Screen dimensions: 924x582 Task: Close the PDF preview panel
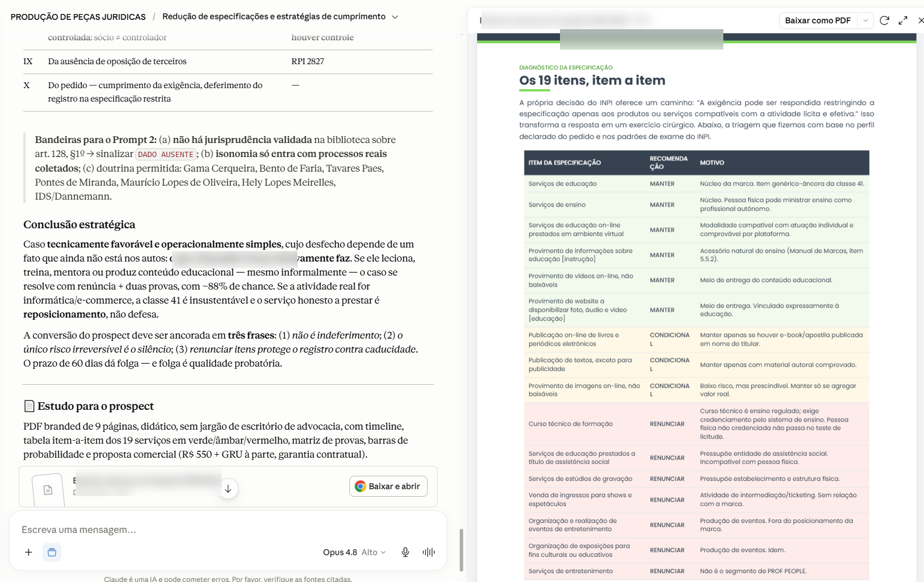(x=921, y=20)
